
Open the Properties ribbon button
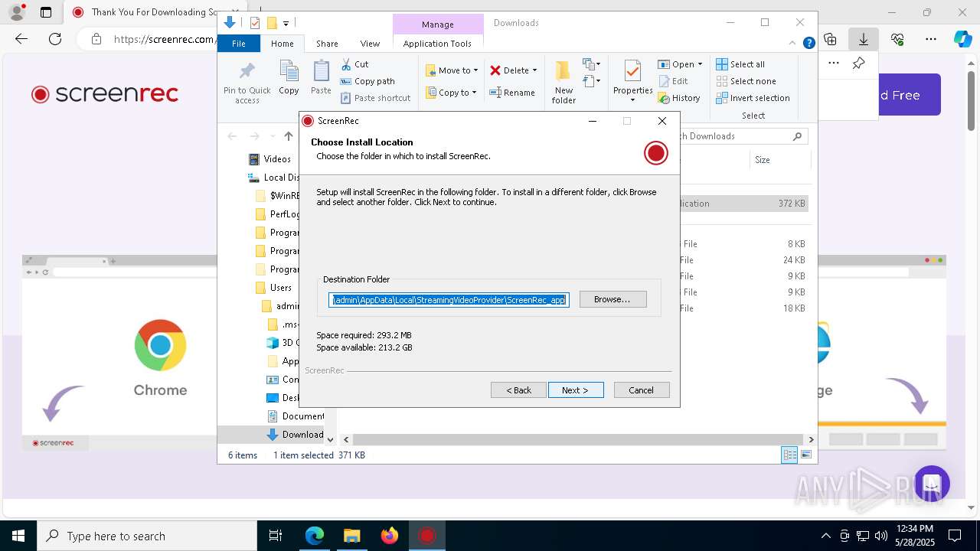[632, 82]
